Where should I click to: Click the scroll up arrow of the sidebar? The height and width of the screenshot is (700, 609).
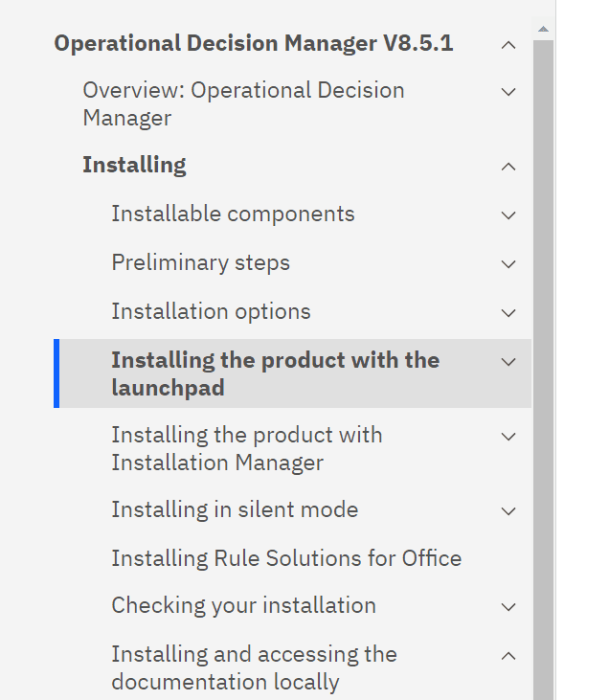click(x=543, y=29)
